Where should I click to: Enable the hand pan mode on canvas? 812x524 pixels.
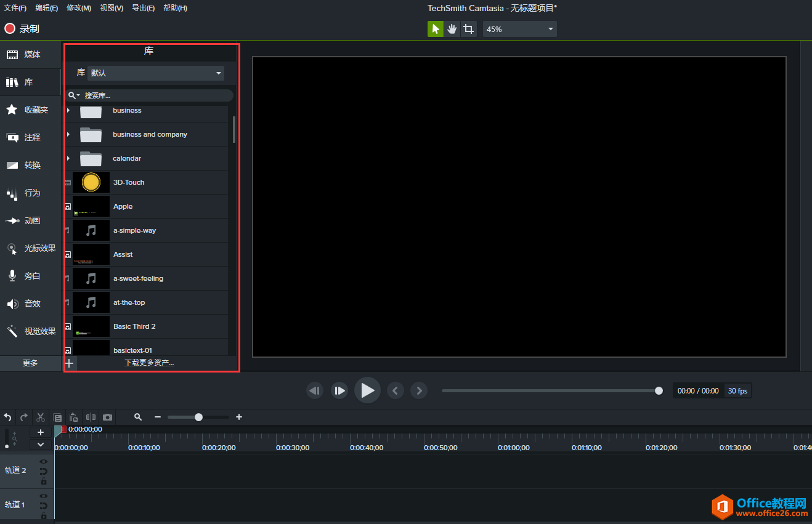(452, 29)
